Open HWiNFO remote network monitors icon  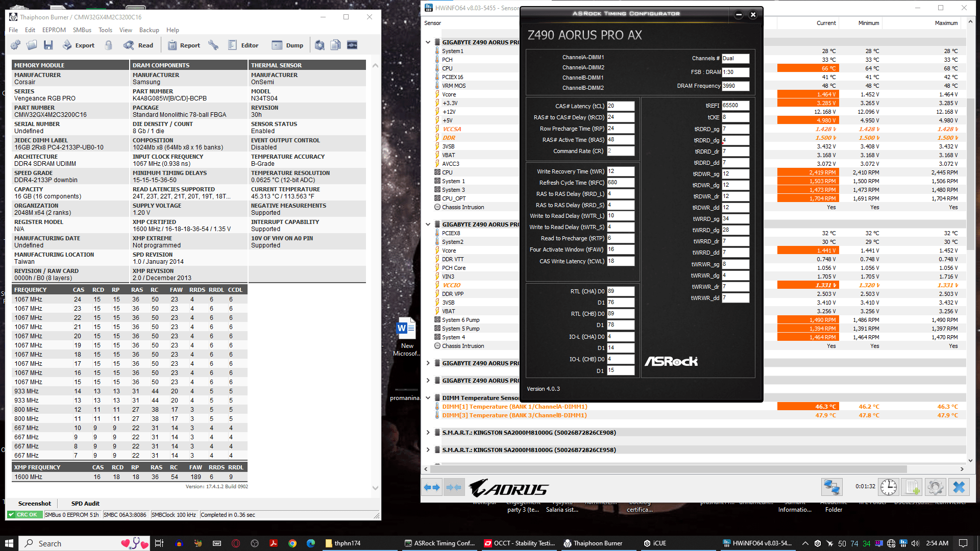831,487
